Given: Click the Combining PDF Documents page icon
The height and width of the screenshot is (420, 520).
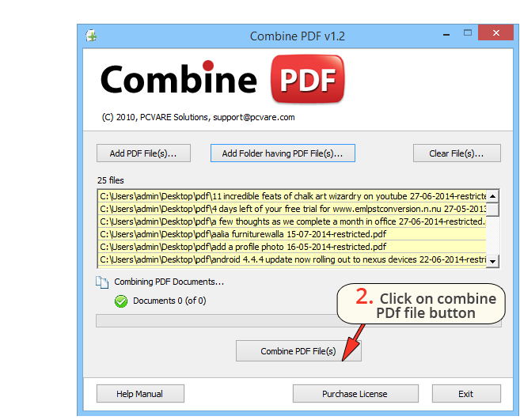Looking at the screenshot, I should [x=102, y=282].
